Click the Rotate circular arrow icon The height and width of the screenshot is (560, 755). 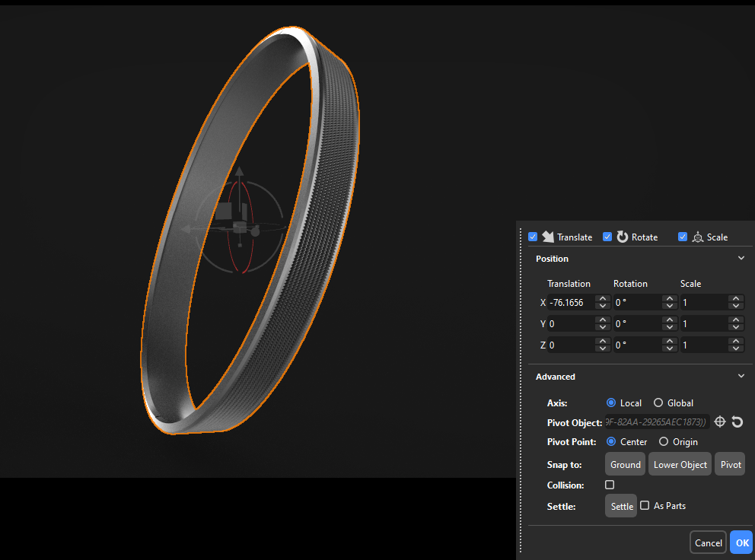coord(623,237)
